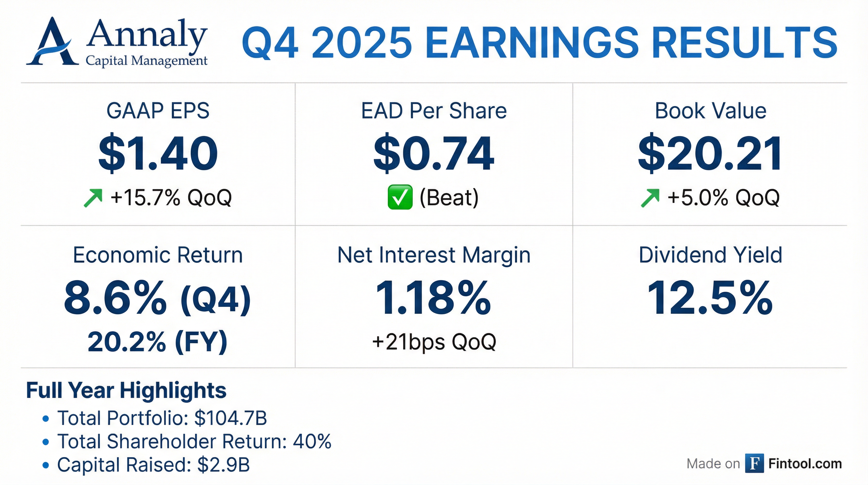Click the Fintool 'F' logo icon
The width and height of the screenshot is (868, 485).
[x=754, y=464]
